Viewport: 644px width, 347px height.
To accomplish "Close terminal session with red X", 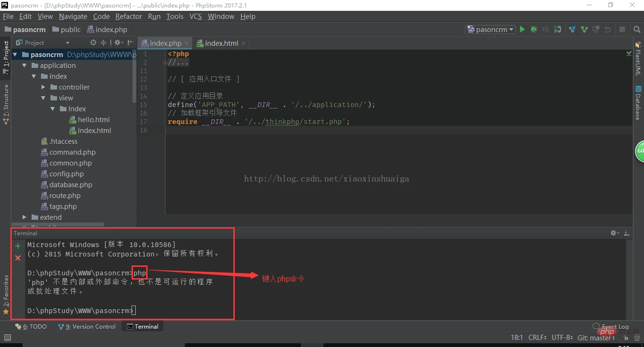I will [x=18, y=258].
